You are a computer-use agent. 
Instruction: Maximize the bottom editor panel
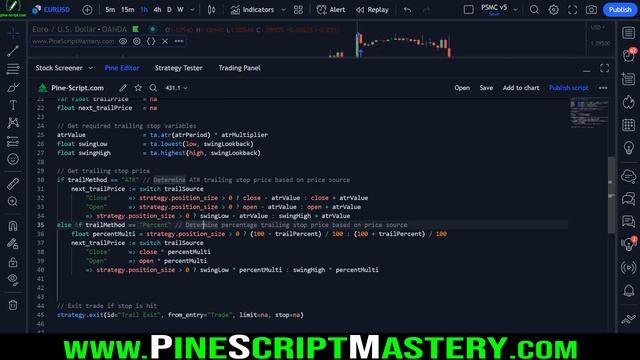604,68
